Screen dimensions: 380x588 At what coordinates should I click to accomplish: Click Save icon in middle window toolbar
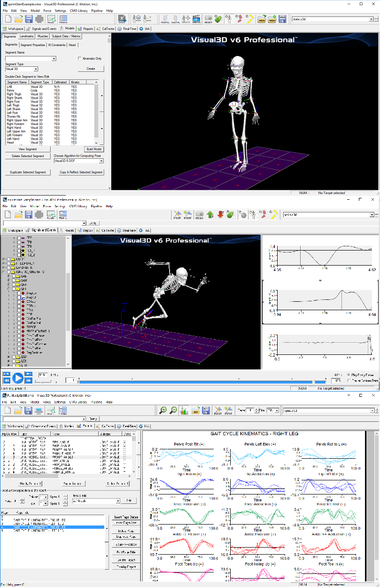pos(29,214)
